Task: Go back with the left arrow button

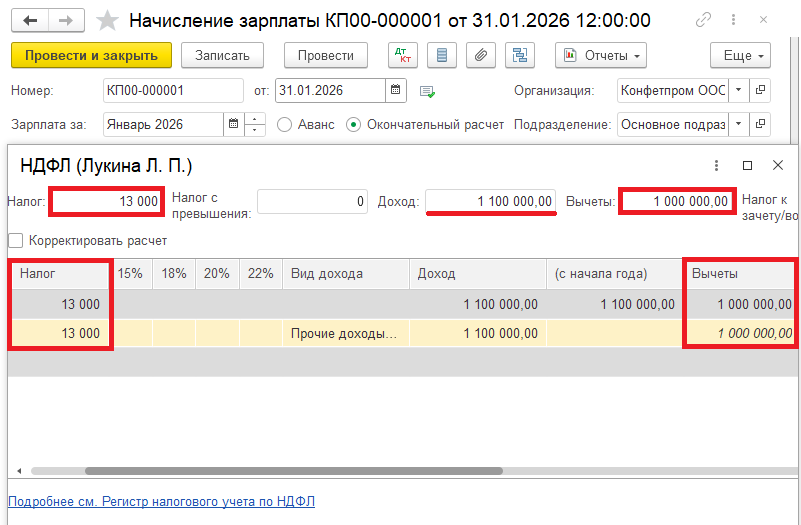Action: tap(30, 20)
